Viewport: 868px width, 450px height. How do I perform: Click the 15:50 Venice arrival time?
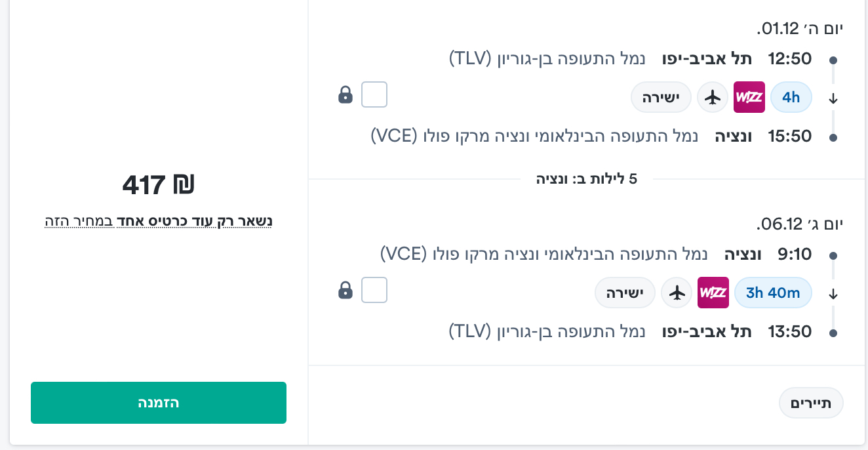790,136
